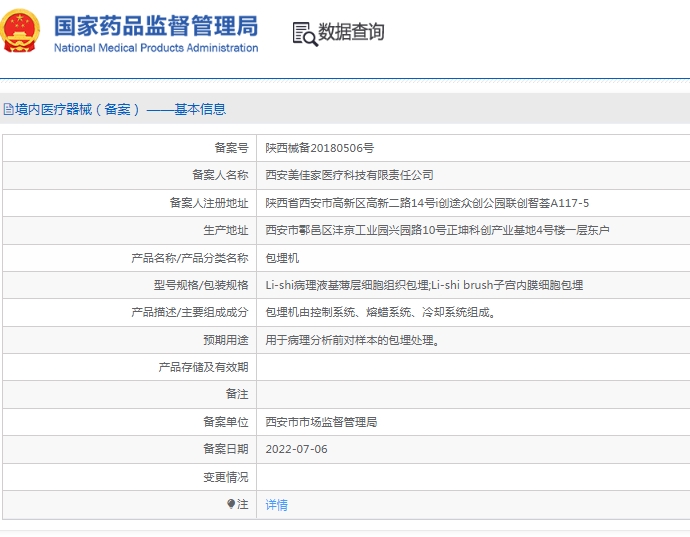Image resolution: width=690 pixels, height=537 pixels.
Task: Click the national emblem logo
Action: click(x=19, y=31)
